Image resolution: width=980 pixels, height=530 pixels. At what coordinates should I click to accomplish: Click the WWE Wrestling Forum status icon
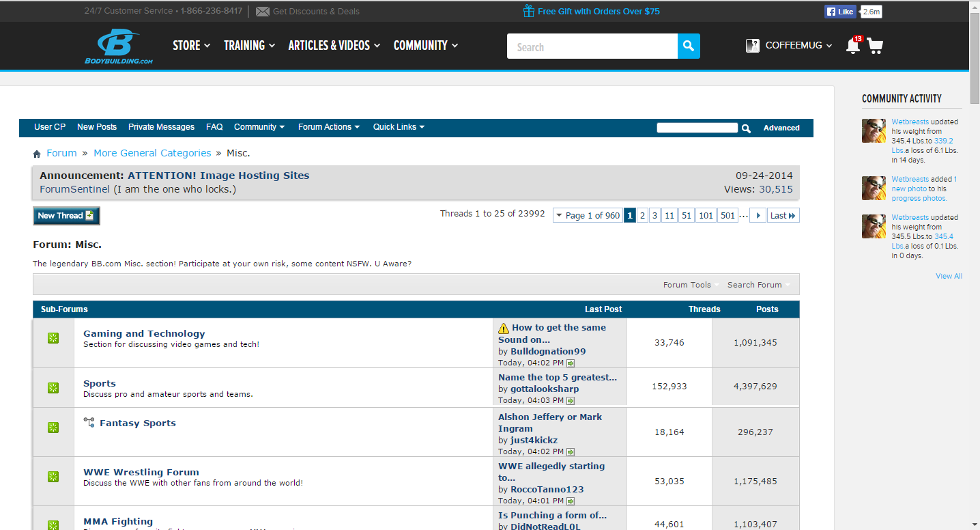coord(53,477)
